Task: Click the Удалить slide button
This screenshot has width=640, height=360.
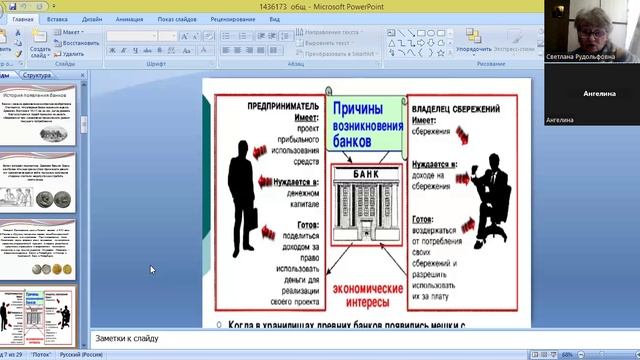Action: [69, 53]
